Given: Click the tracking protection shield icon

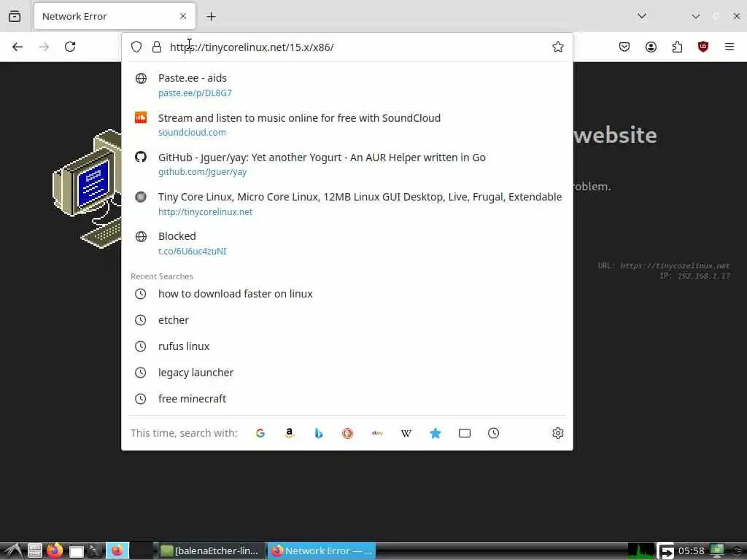Looking at the screenshot, I should [136, 47].
